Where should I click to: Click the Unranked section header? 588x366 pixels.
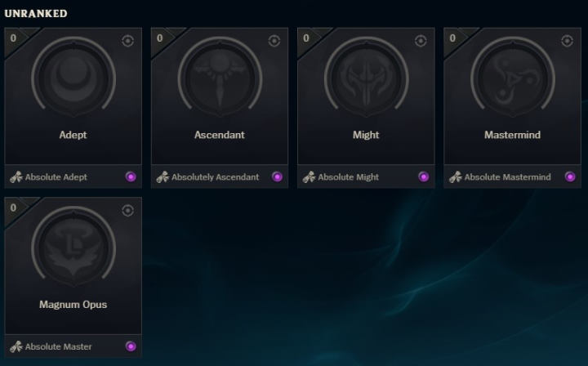(x=36, y=14)
